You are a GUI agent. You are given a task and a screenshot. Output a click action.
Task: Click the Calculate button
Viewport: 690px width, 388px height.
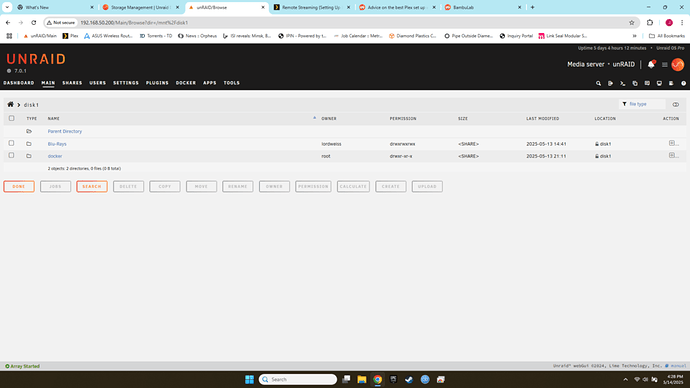pos(353,187)
